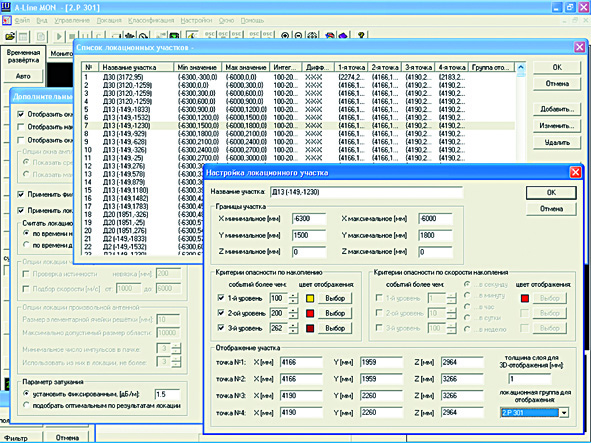Click the green monitor icon in toolbar
Screen dimensions: 591x443
(174, 36)
